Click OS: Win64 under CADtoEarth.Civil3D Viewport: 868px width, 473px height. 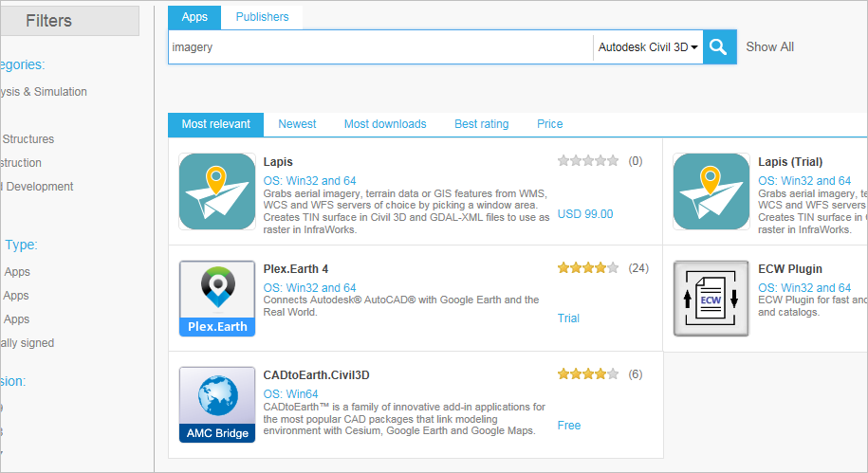pyautogui.click(x=290, y=394)
